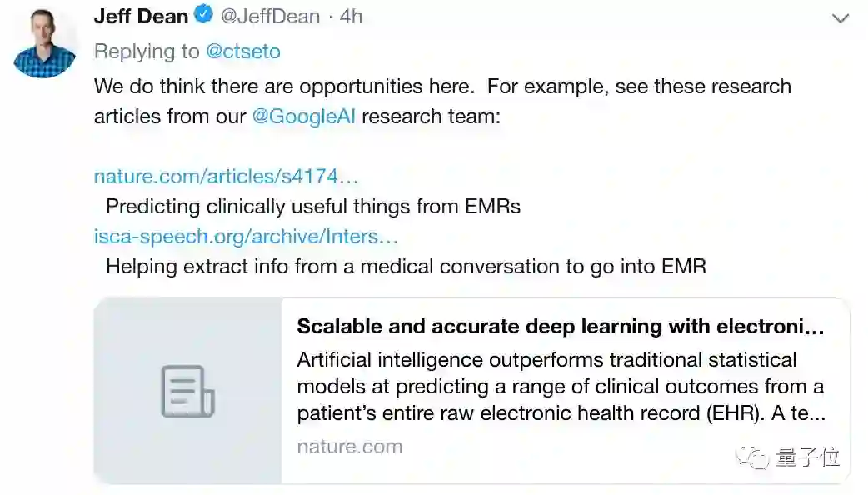868x495 pixels.
Task: Click the WeChat logo watermark
Action: click(757, 457)
